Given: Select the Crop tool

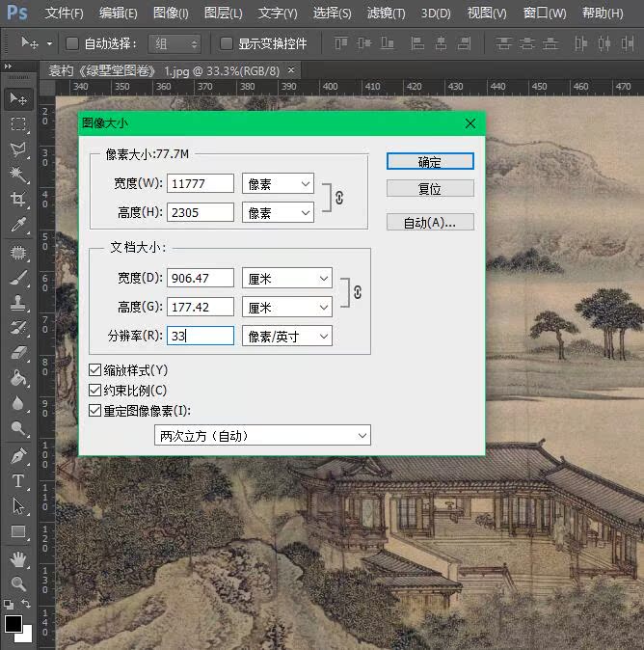Looking at the screenshot, I should 18,200.
